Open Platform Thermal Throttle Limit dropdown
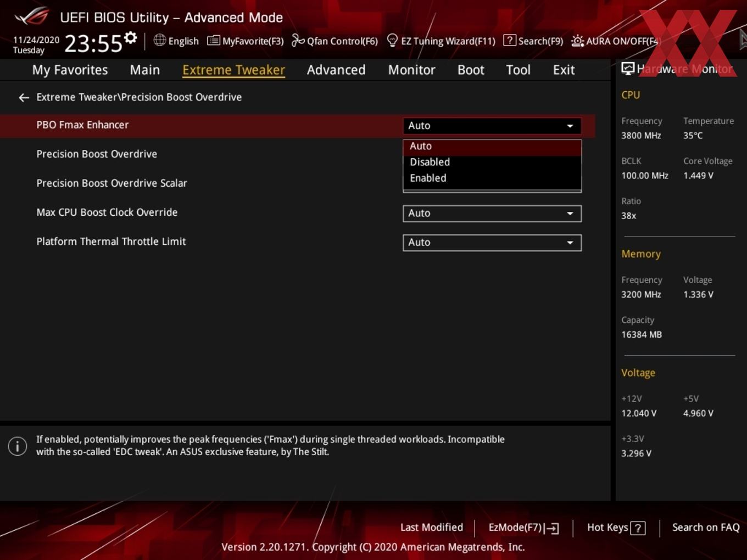The image size is (747, 560). tap(492, 242)
